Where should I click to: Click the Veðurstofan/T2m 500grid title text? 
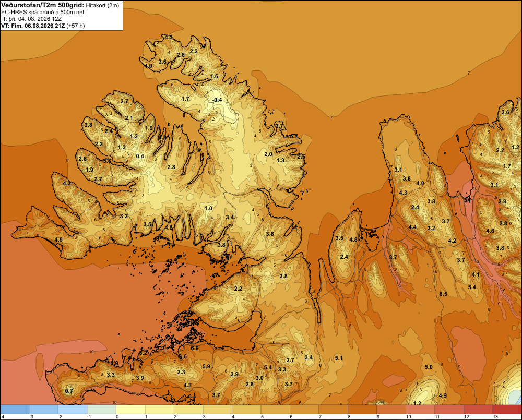point(42,5)
